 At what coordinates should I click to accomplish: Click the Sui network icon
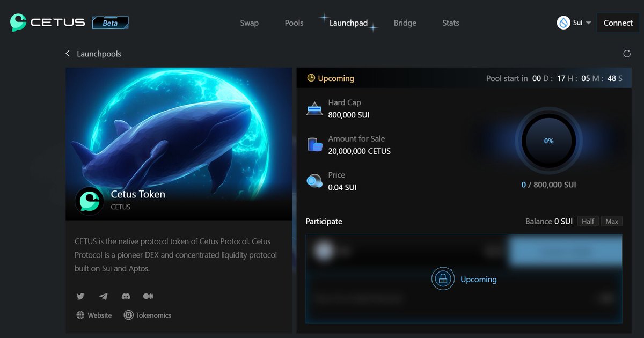pos(563,23)
